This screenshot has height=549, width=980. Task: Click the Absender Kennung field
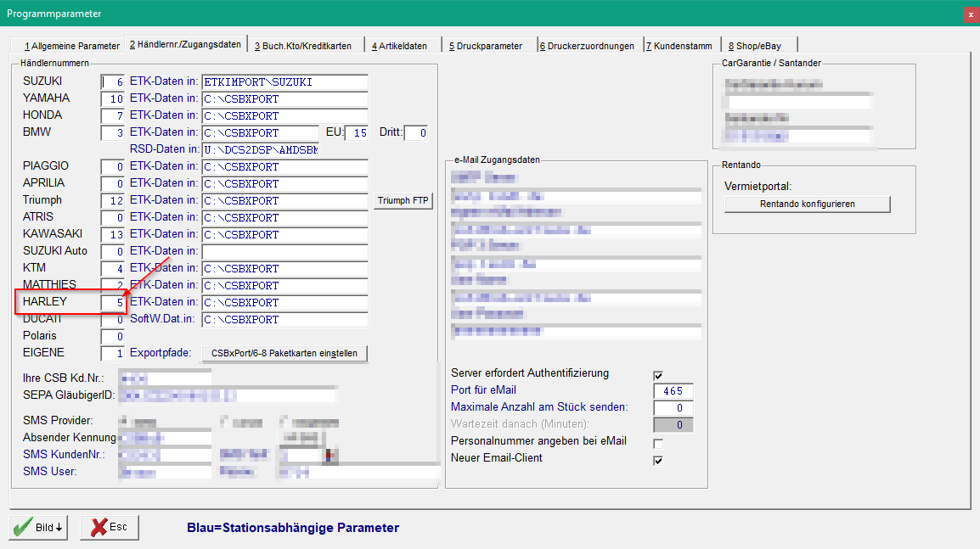(x=165, y=438)
